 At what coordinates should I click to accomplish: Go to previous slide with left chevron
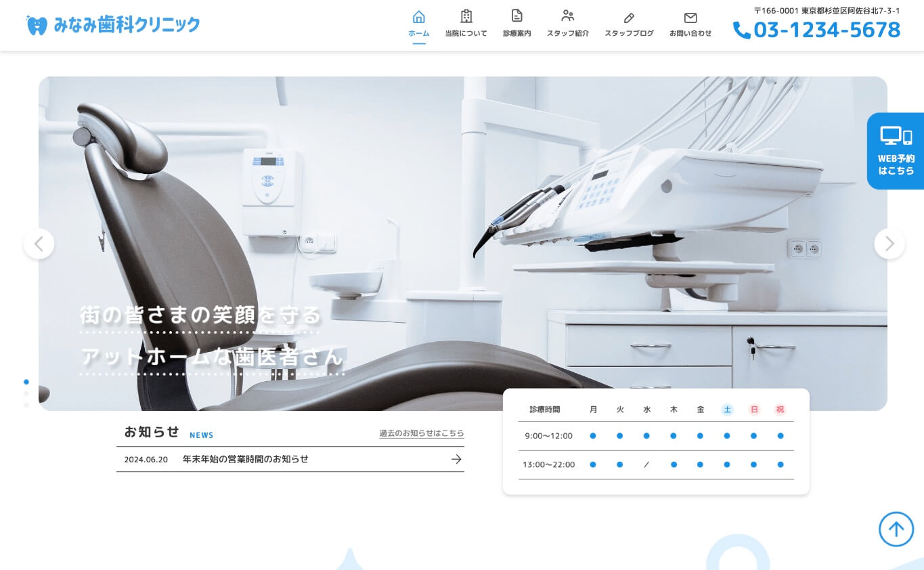coord(39,244)
